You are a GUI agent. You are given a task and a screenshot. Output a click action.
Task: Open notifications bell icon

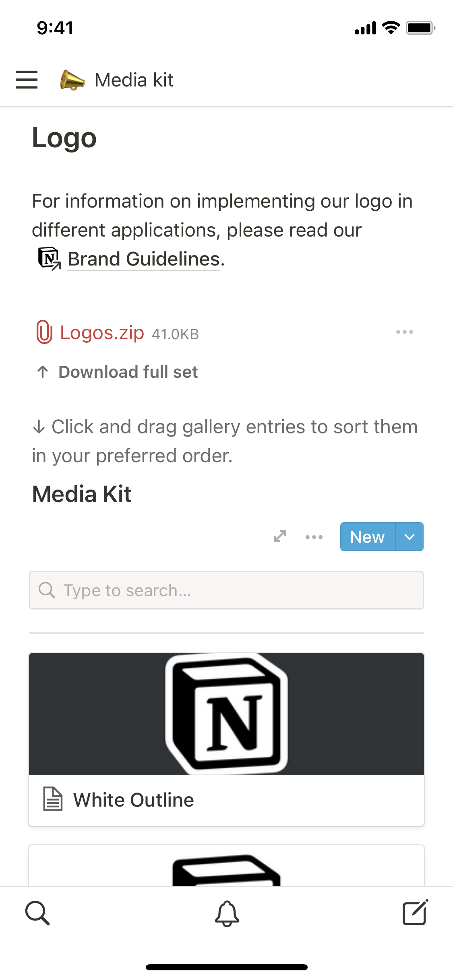pyautogui.click(x=227, y=913)
